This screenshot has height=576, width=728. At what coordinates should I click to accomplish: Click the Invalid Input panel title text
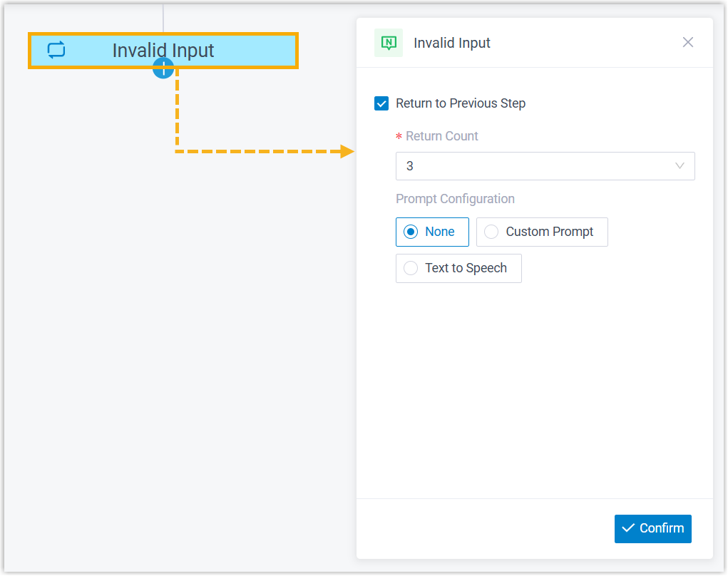coord(452,43)
